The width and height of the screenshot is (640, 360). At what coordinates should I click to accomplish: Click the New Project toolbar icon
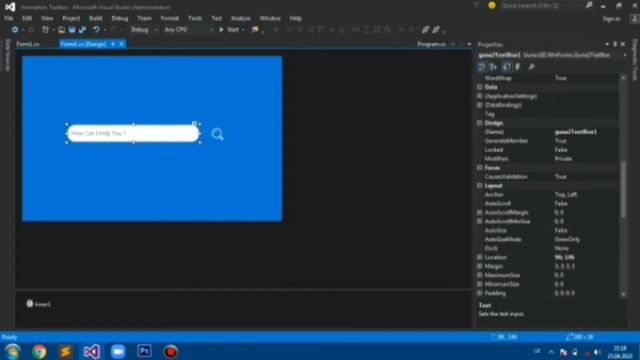[x=45, y=29]
